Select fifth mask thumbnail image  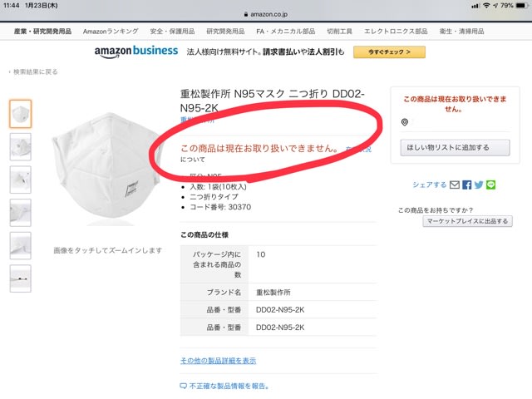pos(20,246)
